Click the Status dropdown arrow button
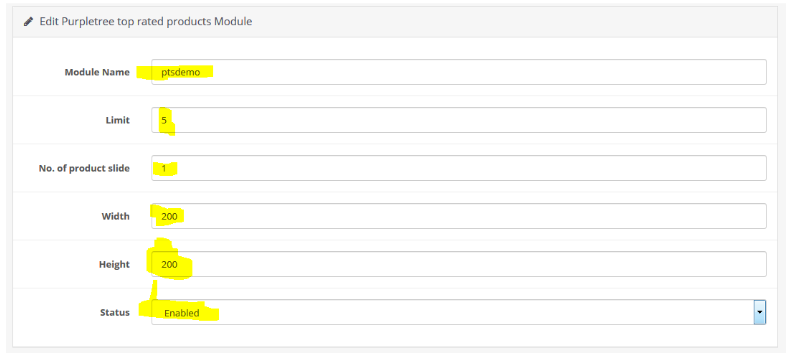 click(760, 312)
